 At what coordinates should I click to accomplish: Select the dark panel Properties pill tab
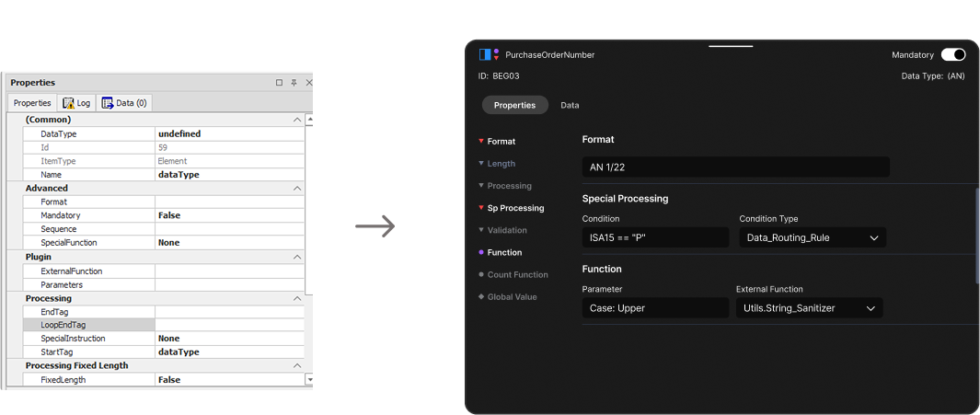[x=515, y=105]
